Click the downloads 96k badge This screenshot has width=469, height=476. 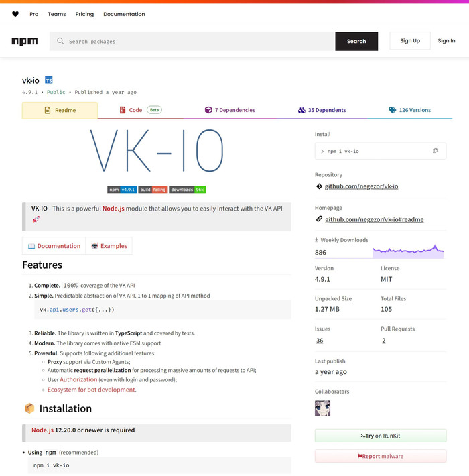coord(187,190)
